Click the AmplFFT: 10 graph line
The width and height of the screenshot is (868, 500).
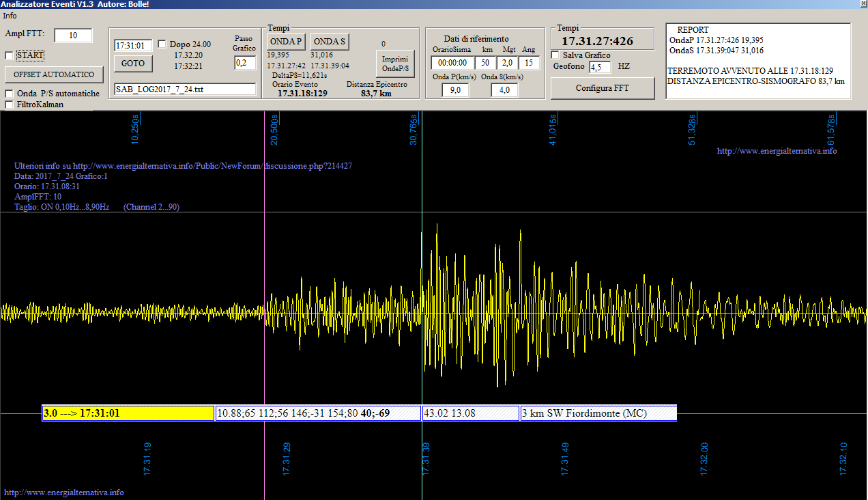pos(38,197)
